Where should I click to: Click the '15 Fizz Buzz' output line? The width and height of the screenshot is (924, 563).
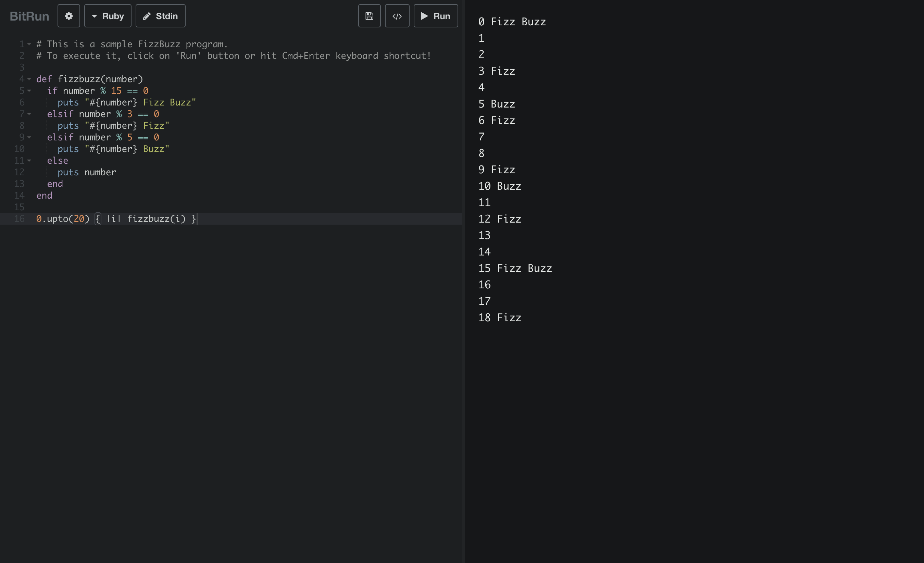point(515,268)
